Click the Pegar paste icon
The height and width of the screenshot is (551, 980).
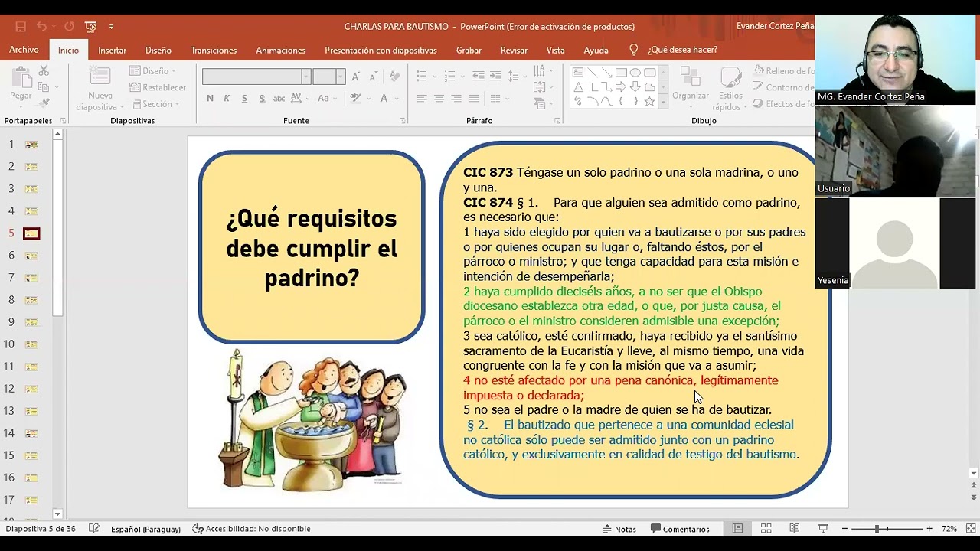pos(21,78)
